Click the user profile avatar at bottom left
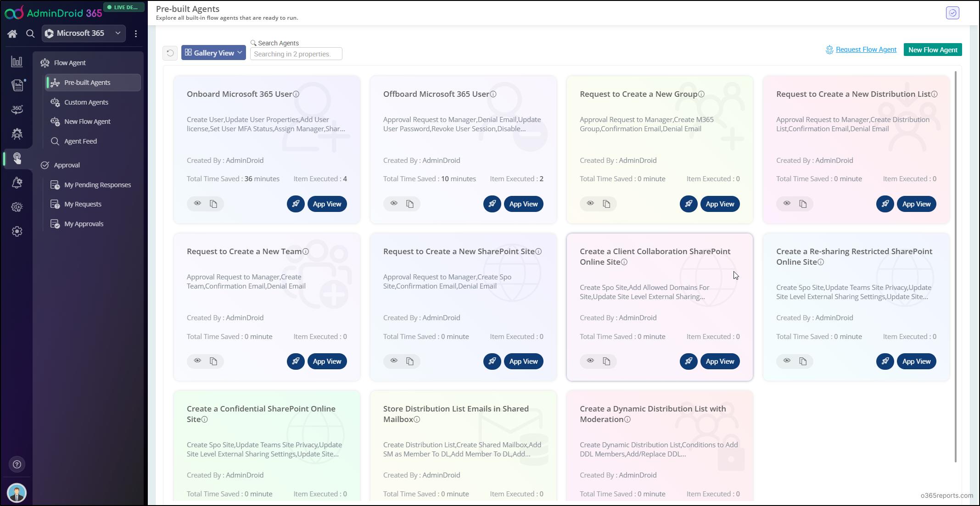This screenshot has width=980, height=506. point(17,493)
